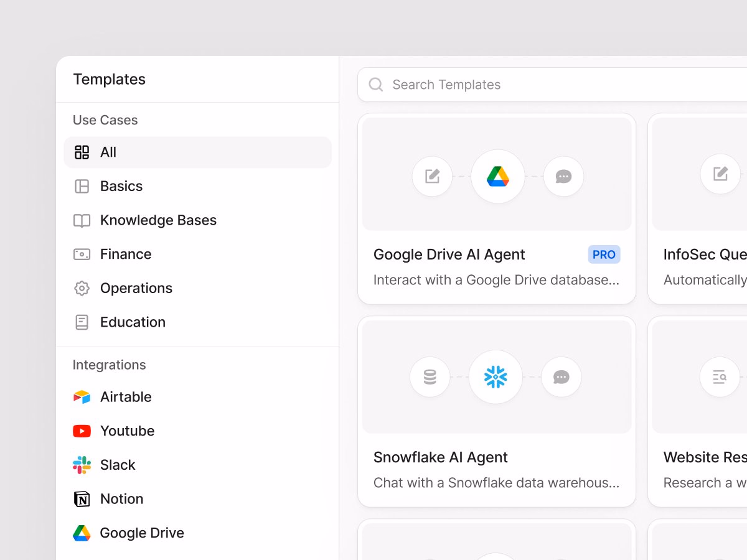Click the Slack logo icon
Viewport: 747px width, 560px height.
click(x=82, y=465)
